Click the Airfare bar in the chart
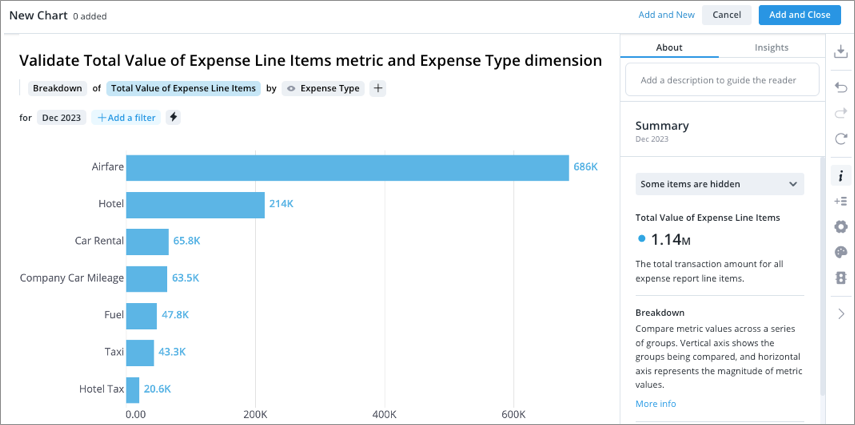Screen dimensions: 855x425 pyautogui.click(x=347, y=167)
